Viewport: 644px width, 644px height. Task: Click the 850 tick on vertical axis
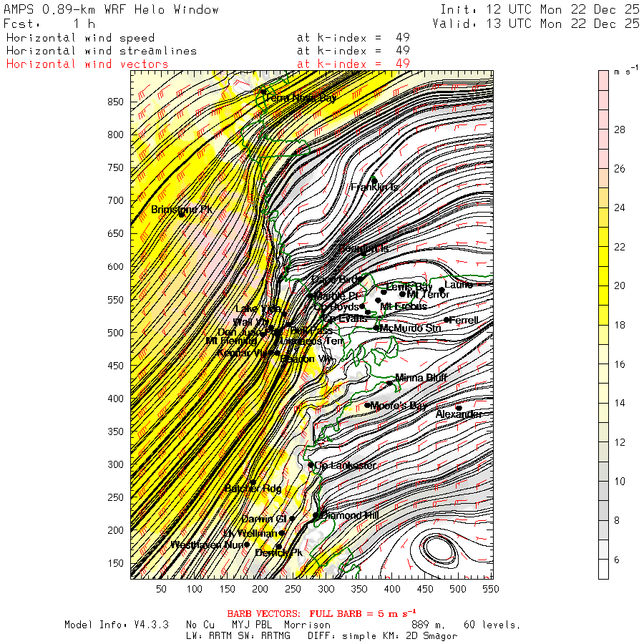[x=115, y=102]
